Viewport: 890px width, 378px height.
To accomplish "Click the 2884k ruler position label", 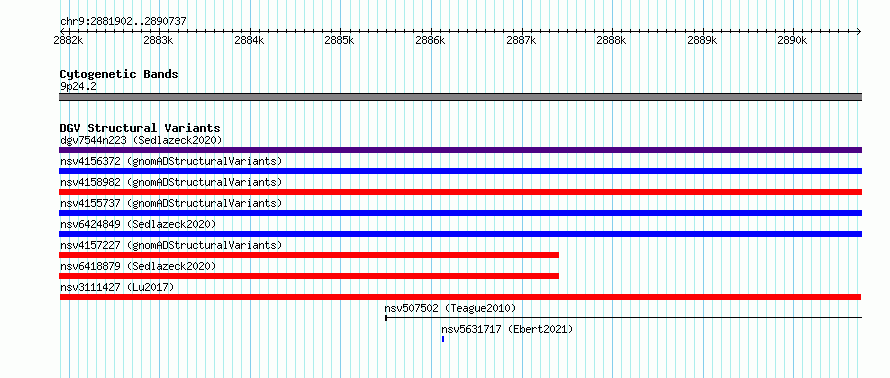I will coord(250,41).
